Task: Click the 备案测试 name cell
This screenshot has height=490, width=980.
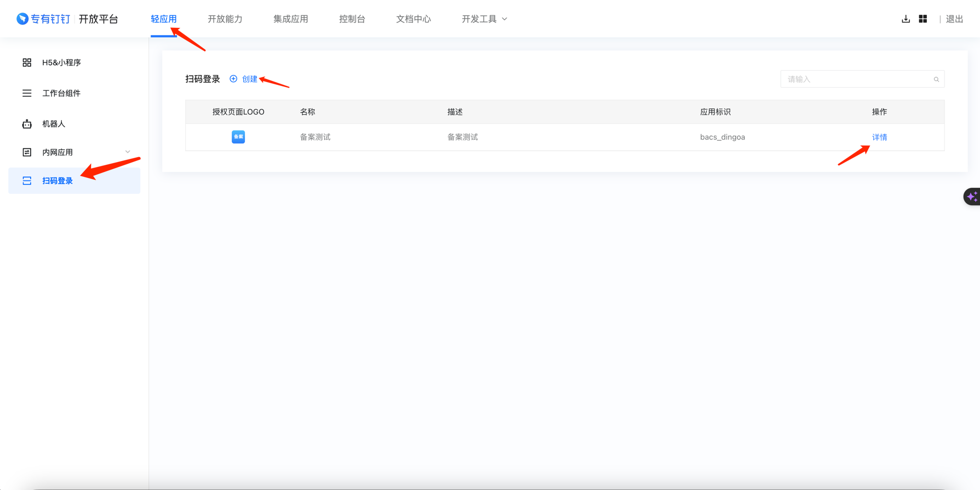Action: (x=315, y=137)
